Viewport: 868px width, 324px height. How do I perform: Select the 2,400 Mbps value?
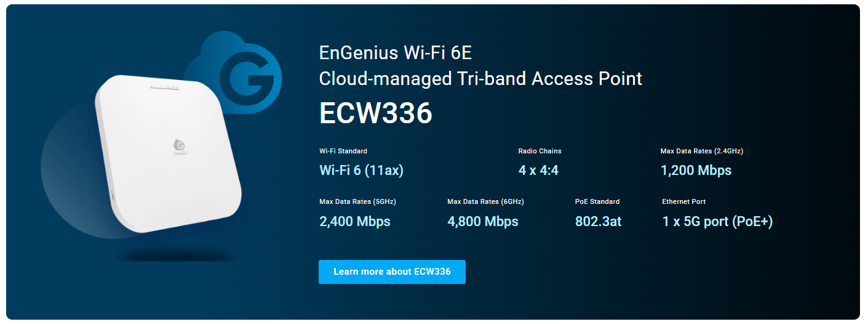tap(355, 222)
